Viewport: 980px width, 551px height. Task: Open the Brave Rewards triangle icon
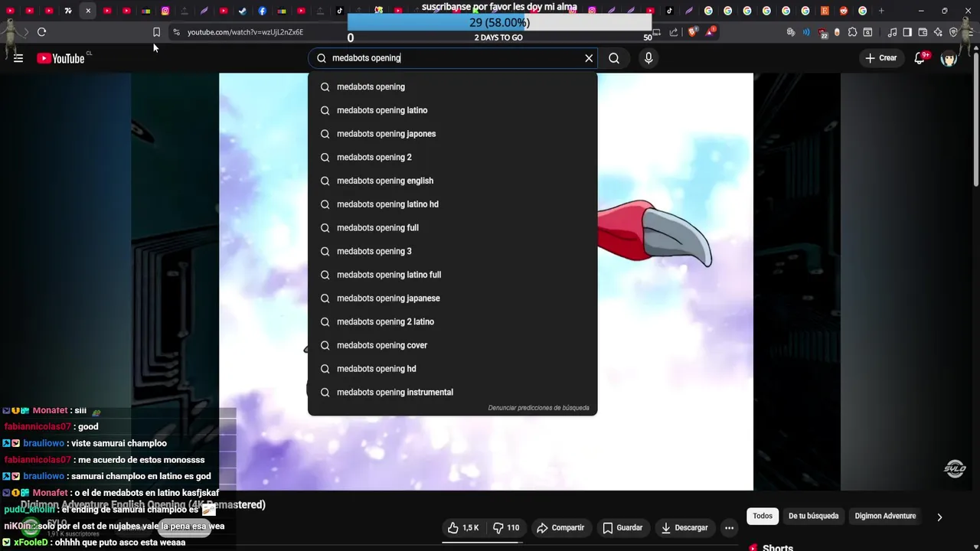[x=710, y=32]
